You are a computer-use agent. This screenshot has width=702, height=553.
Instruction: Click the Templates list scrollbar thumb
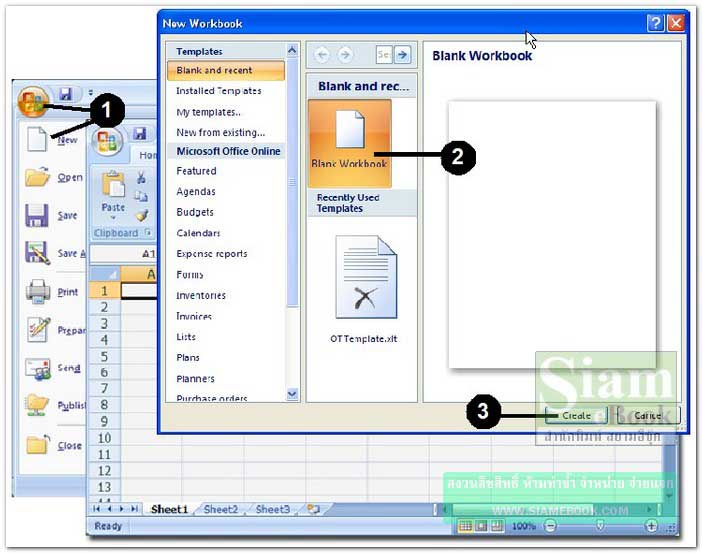pos(292,182)
